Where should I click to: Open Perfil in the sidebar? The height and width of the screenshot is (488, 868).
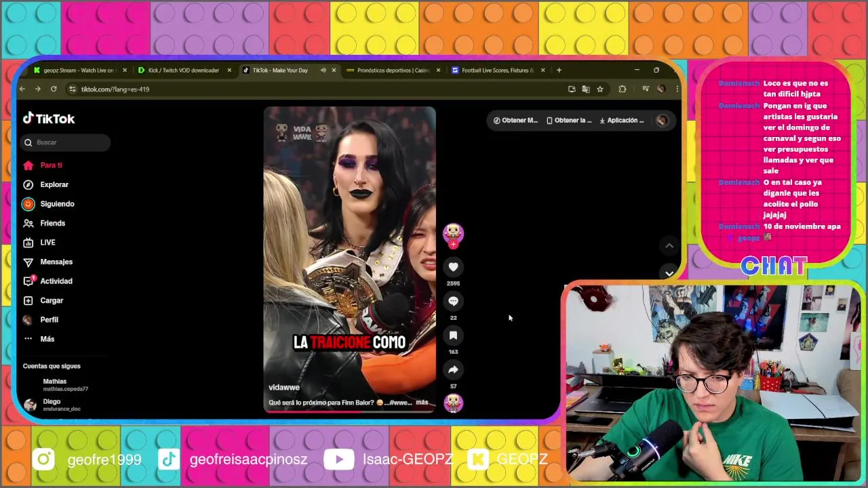click(49, 320)
